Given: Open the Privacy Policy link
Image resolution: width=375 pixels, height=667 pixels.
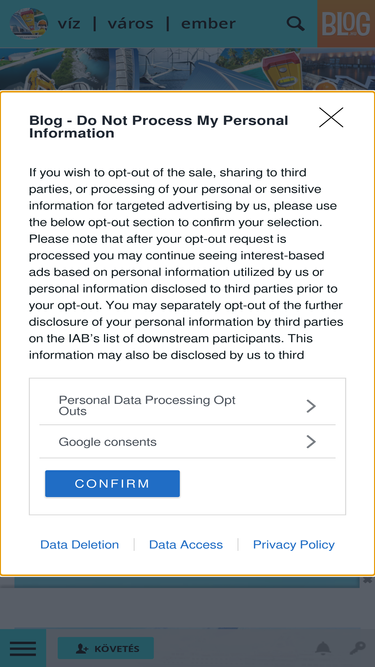Looking at the screenshot, I should pos(294,544).
